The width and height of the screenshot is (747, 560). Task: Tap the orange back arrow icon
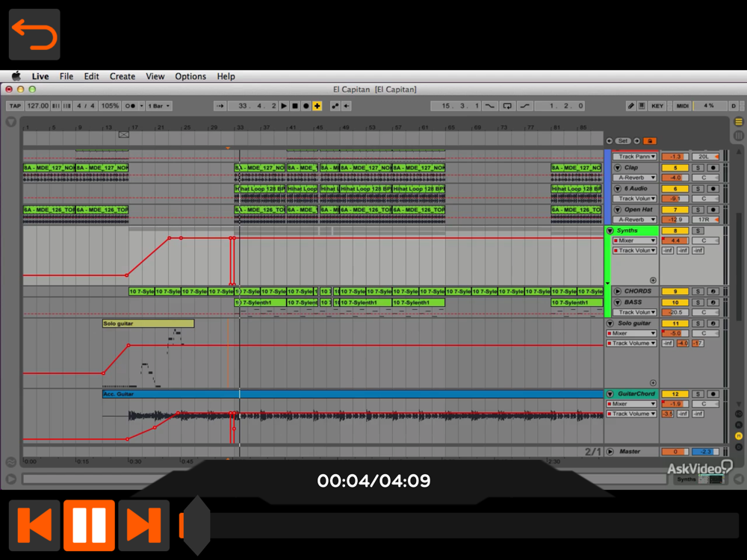click(34, 34)
